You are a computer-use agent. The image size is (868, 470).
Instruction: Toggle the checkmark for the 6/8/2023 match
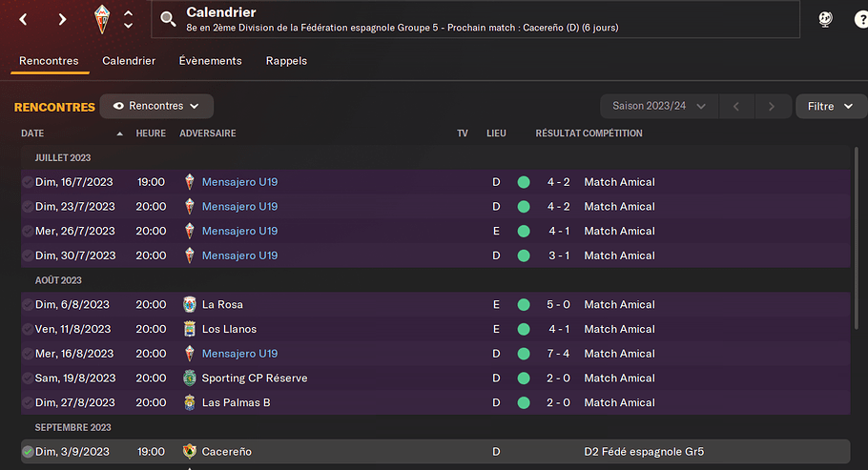28,304
